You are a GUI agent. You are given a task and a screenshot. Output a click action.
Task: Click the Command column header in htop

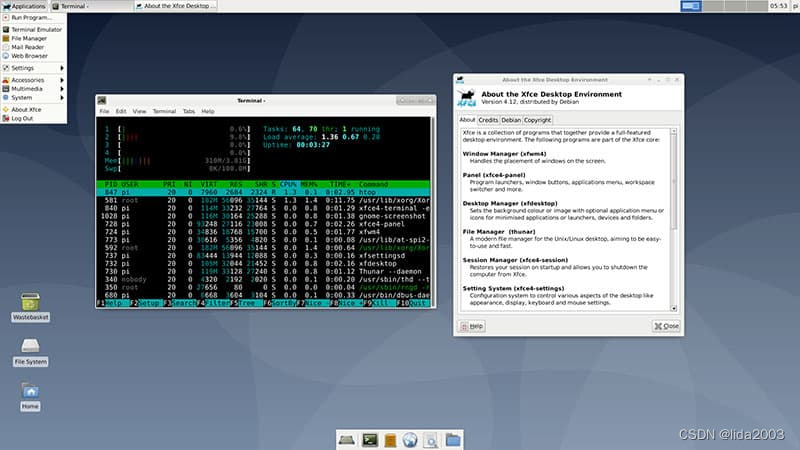[x=373, y=184]
